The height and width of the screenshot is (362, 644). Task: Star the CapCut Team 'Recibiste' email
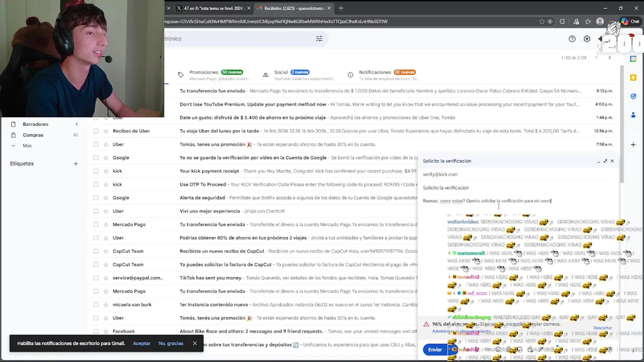click(x=106, y=251)
